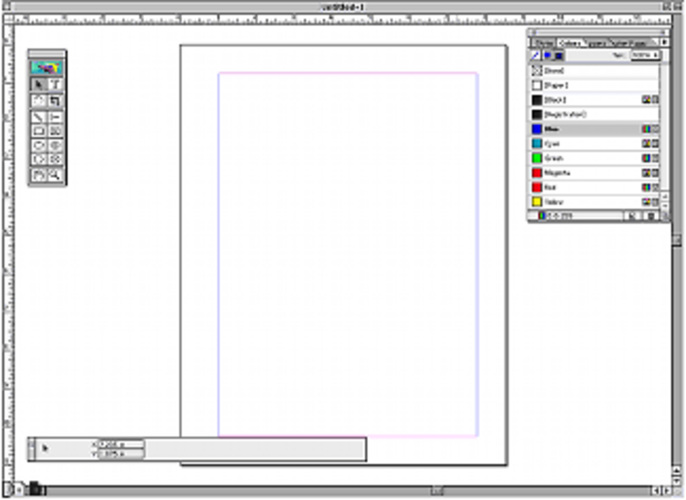Image resolution: width=686 pixels, height=500 pixels.
Task: Switch to the Layers tab
Action: tap(597, 43)
